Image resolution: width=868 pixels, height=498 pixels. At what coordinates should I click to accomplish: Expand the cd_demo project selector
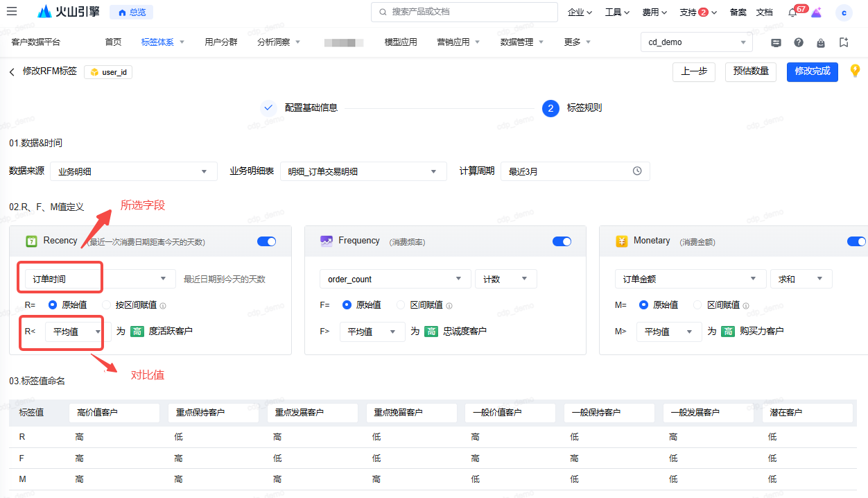pos(696,42)
